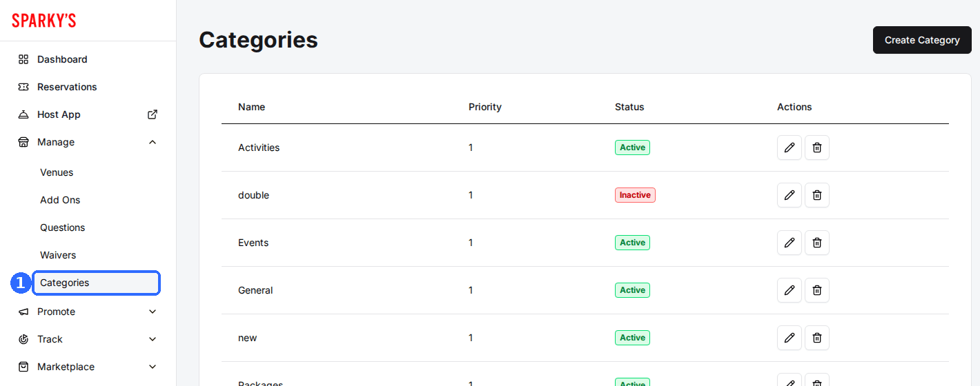
Task: Collapse the Manage section chevron
Action: pyautogui.click(x=153, y=142)
